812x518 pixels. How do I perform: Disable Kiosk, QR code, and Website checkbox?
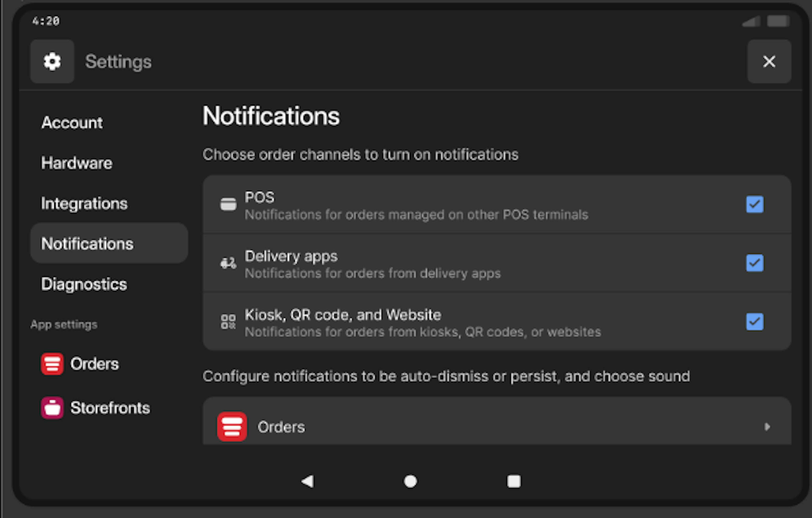(755, 322)
